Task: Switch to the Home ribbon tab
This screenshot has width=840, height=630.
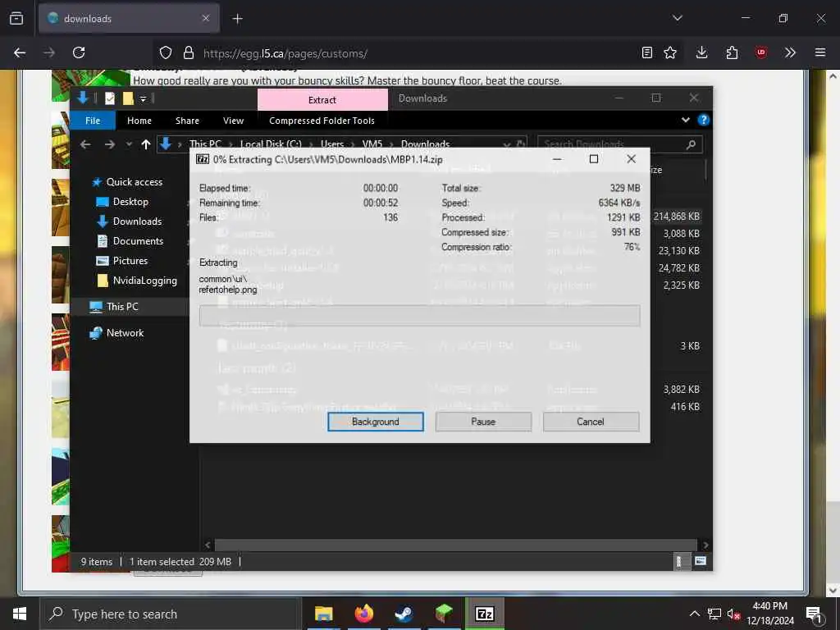Action: click(139, 121)
